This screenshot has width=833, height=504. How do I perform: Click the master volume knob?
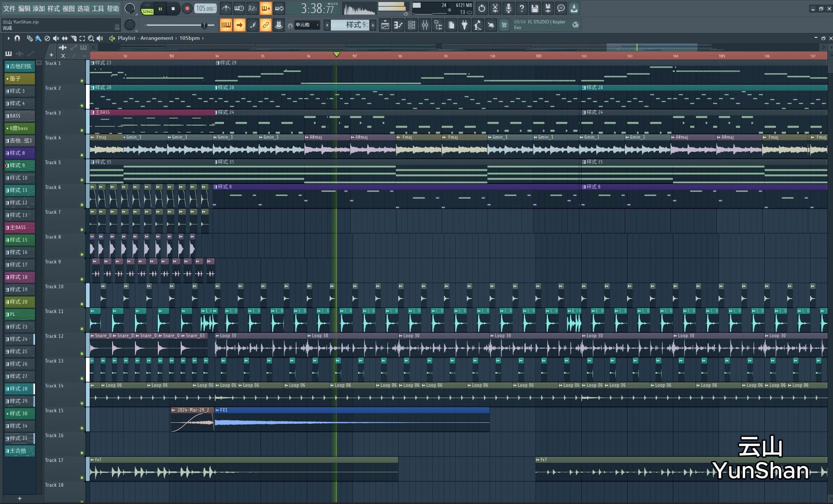[130, 8]
